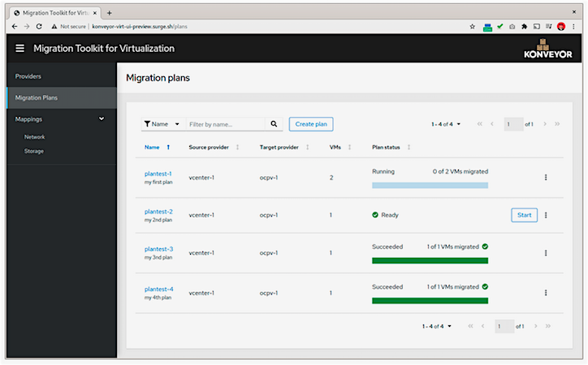Image resolution: width=588 pixels, height=365 pixels.
Task: Toggle the hamburger navigation menu
Action: click(x=19, y=48)
